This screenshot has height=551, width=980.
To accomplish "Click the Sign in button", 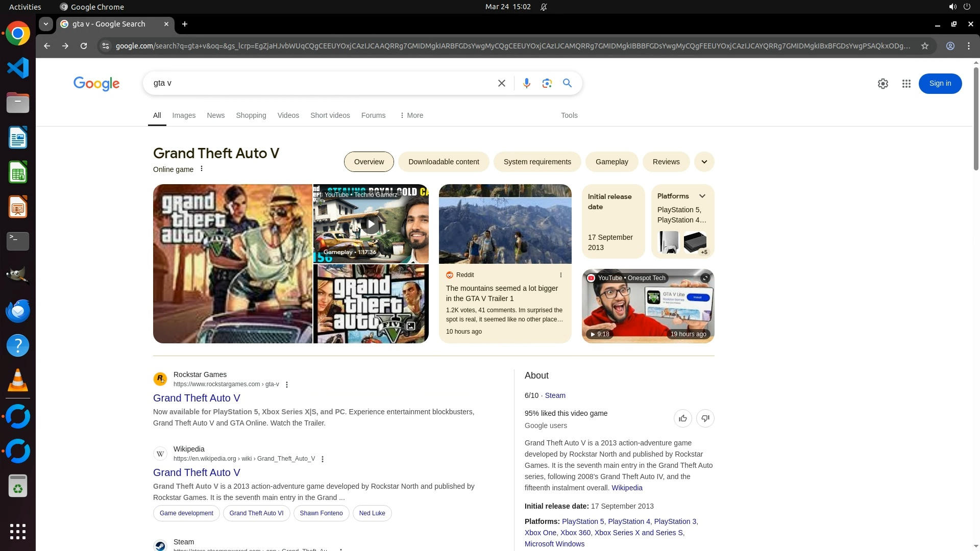I will tap(940, 84).
